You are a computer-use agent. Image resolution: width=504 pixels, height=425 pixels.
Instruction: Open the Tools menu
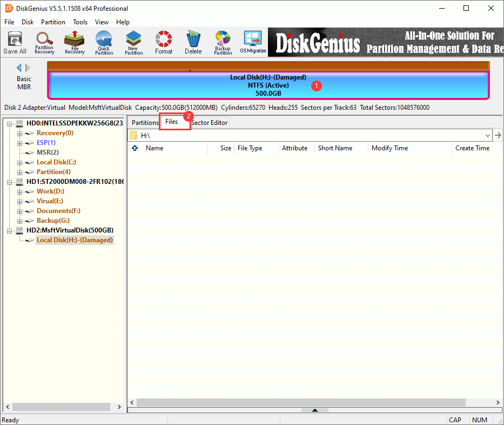80,22
